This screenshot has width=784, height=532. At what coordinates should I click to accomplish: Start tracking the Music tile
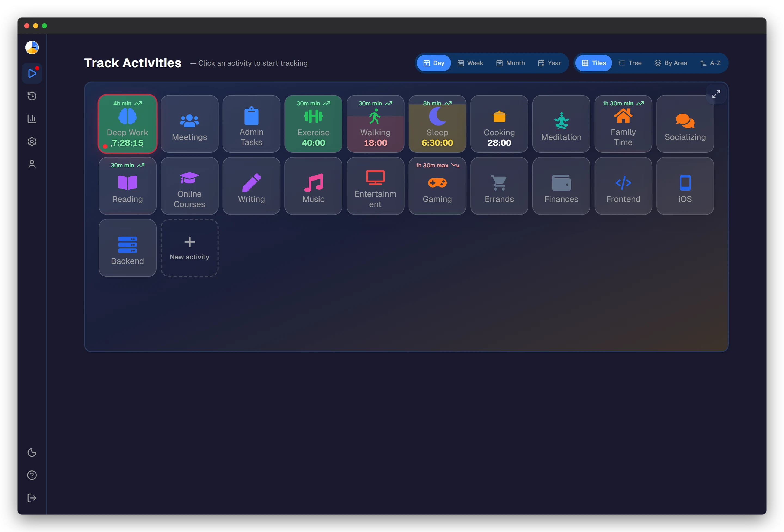tap(313, 186)
